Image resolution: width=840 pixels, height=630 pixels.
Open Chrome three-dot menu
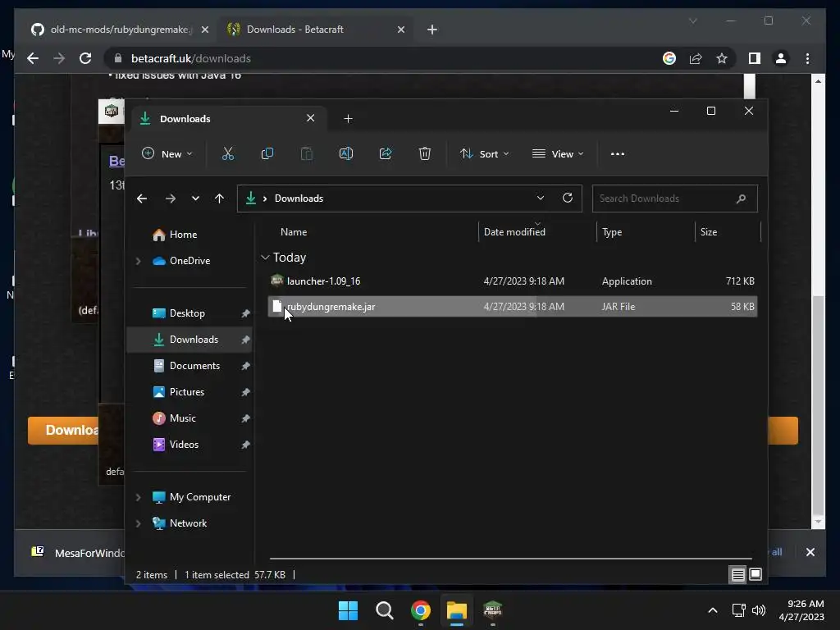(x=807, y=58)
